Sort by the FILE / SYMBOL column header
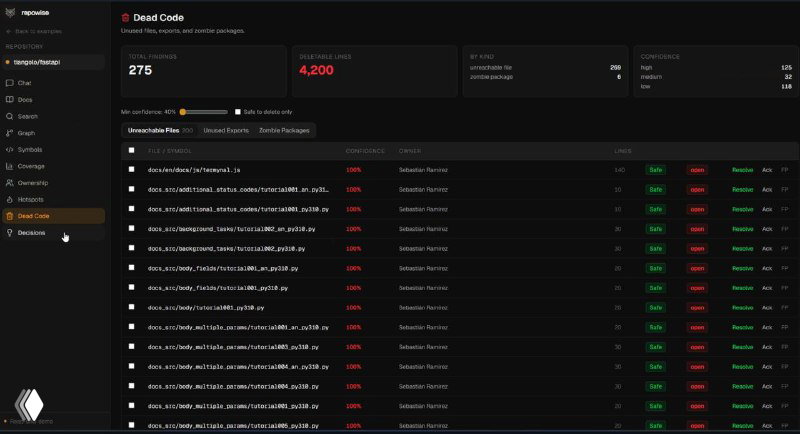 tap(169, 151)
